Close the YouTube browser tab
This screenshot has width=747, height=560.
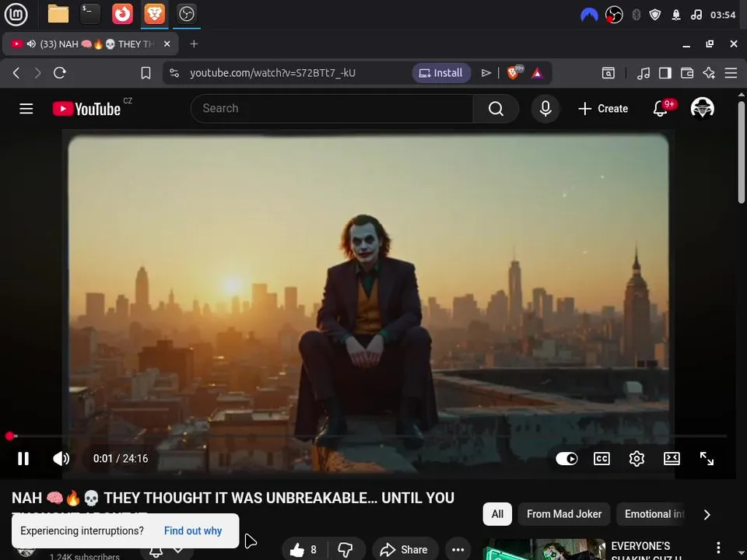tap(167, 44)
